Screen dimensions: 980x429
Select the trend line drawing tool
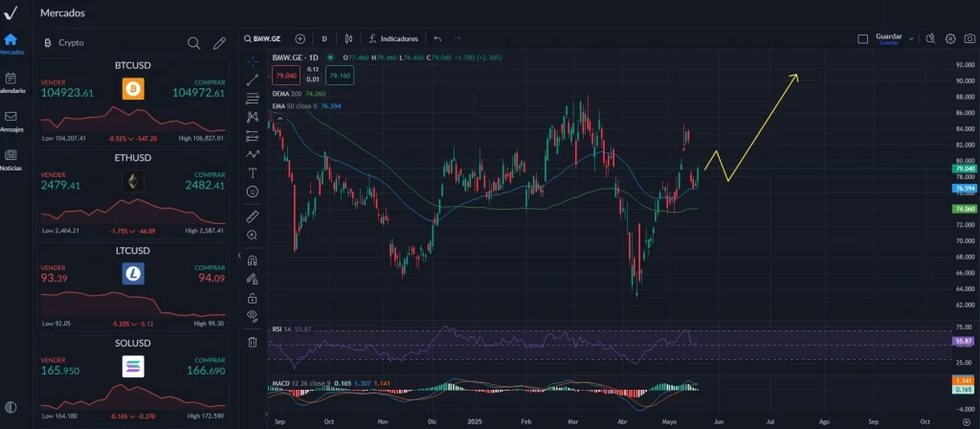pos(253,80)
